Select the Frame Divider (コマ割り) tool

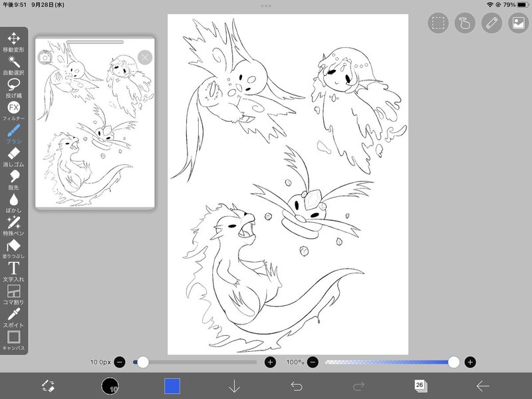tap(13, 295)
